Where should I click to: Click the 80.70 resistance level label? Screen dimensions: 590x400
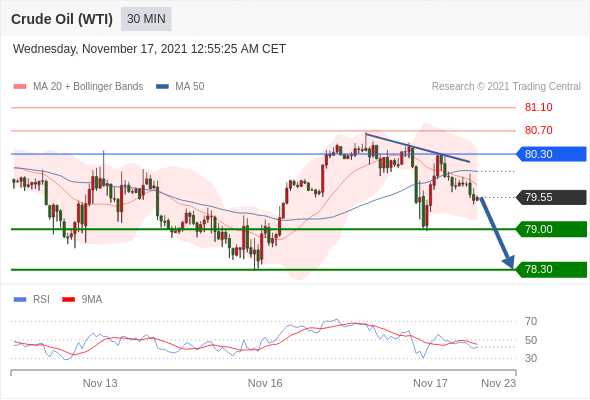[x=538, y=130]
